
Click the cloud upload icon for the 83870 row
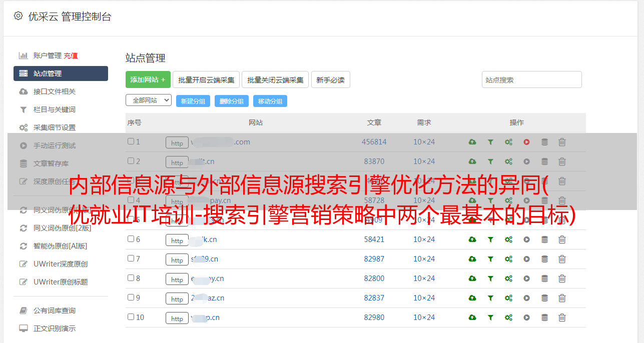pyautogui.click(x=472, y=161)
